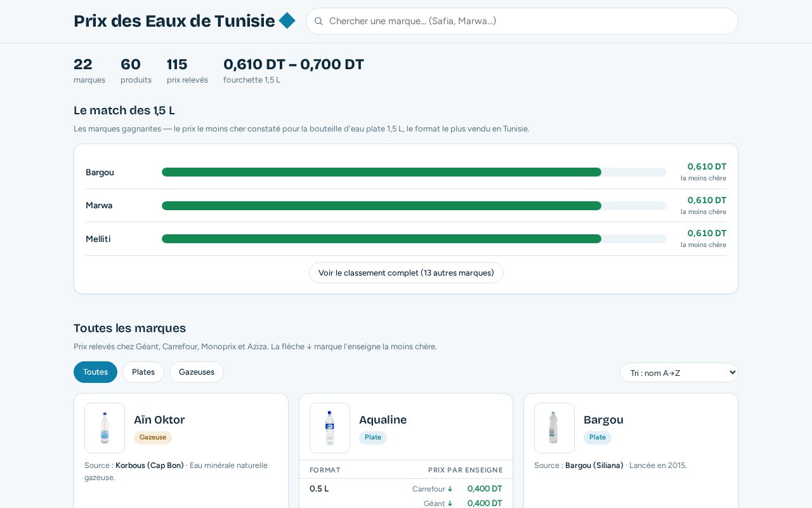Image resolution: width=812 pixels, height=508 pixels.
Task: Focus the brand search field
Action: pos(522,21)
